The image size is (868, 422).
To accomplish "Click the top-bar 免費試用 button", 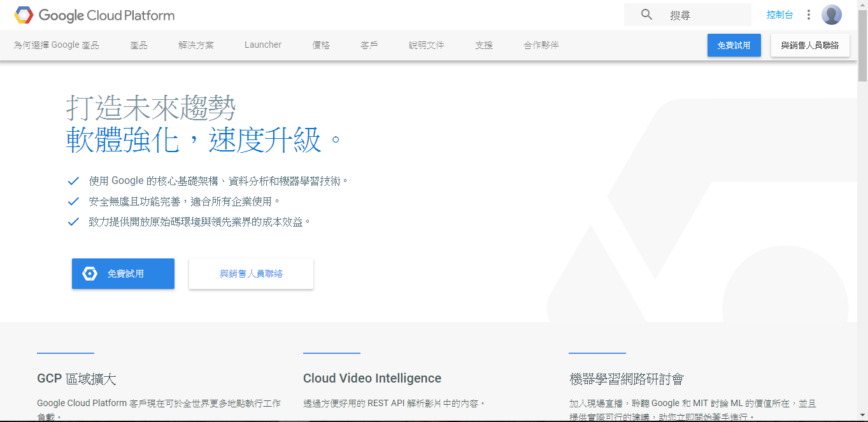I will tap(734, 45).
